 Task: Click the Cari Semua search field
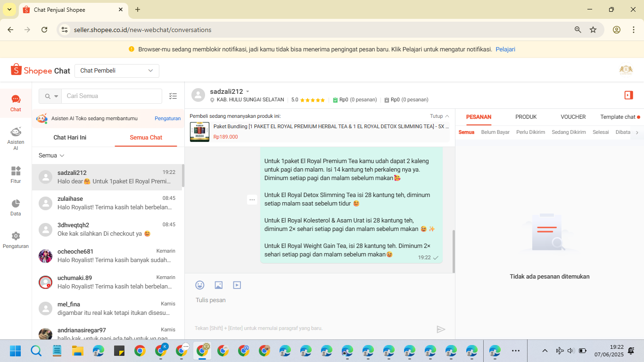click(112, 96)
